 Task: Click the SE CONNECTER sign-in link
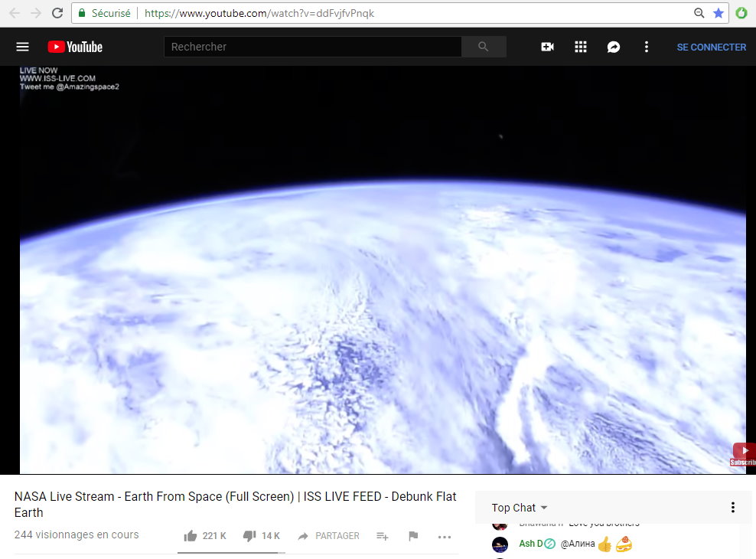point(711,47)
